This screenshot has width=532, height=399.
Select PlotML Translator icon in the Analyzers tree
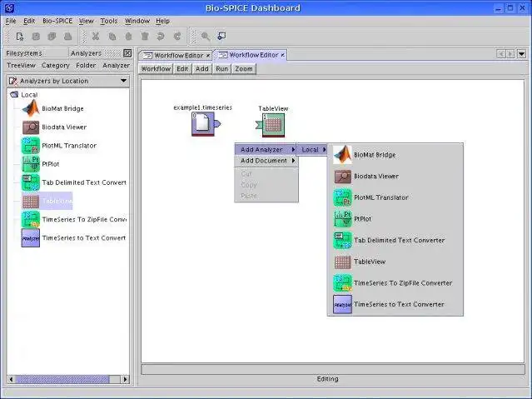point(31,146)
